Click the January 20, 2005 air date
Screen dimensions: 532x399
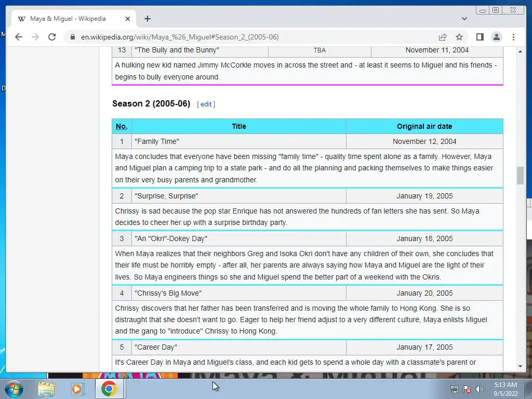[x=424, y=293]
